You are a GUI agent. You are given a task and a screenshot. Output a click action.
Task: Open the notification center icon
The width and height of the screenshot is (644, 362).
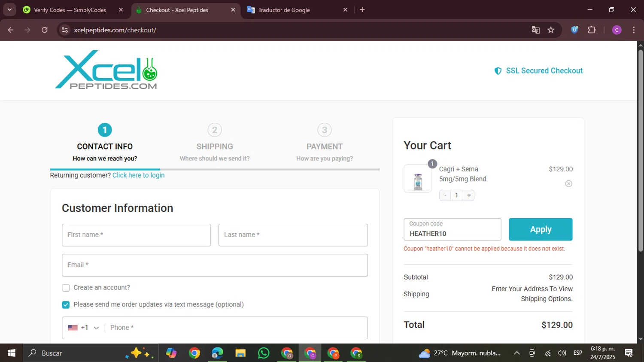pyautogui.click(x=629, y=353)
